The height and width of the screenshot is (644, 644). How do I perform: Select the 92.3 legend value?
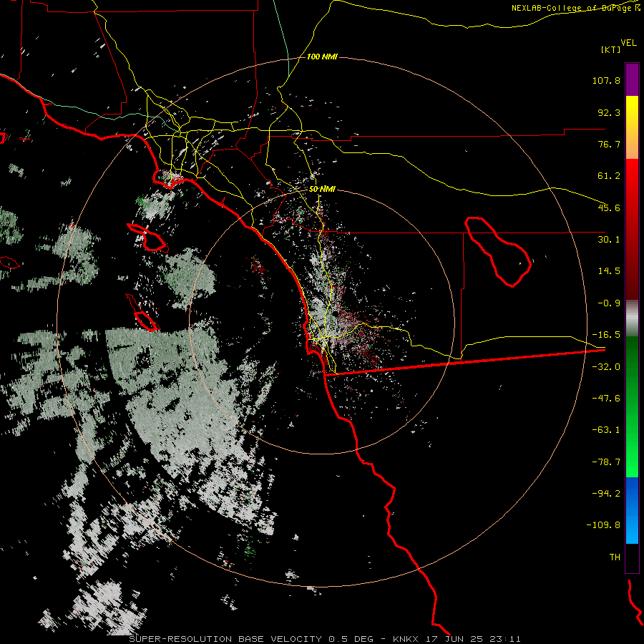click(609, 112)
